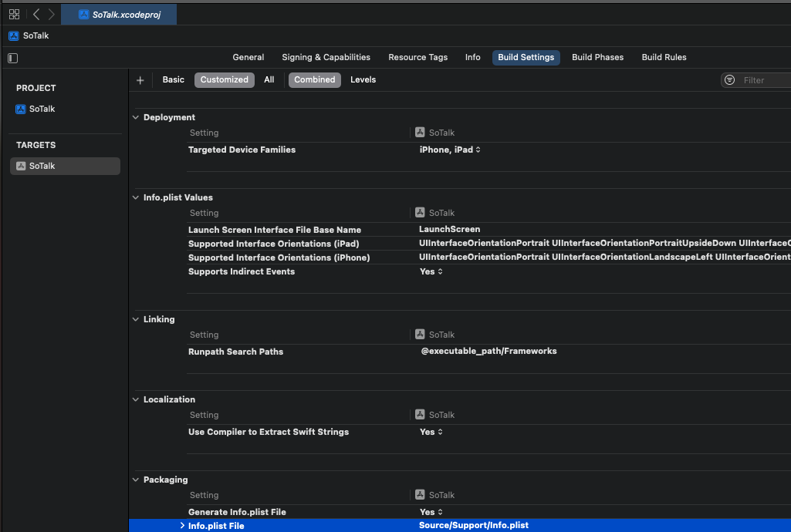The width and height of the screenshot is (791, 532).
Task: Switch to Combined view
Action: coord(315,79)
